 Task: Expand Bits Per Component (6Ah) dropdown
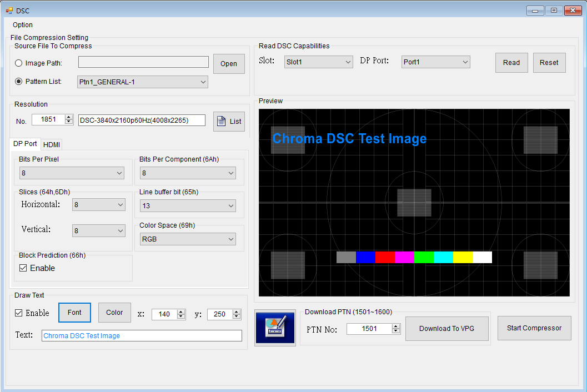click(188, 173)
